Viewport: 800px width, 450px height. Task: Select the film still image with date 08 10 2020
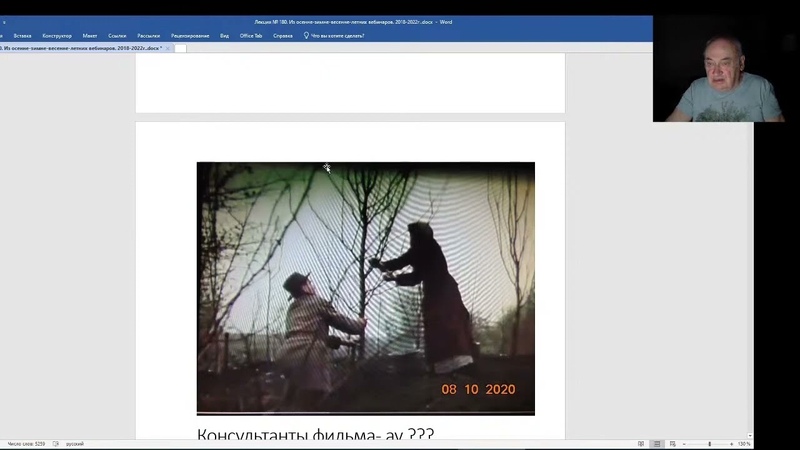click(x=366, y=288)
